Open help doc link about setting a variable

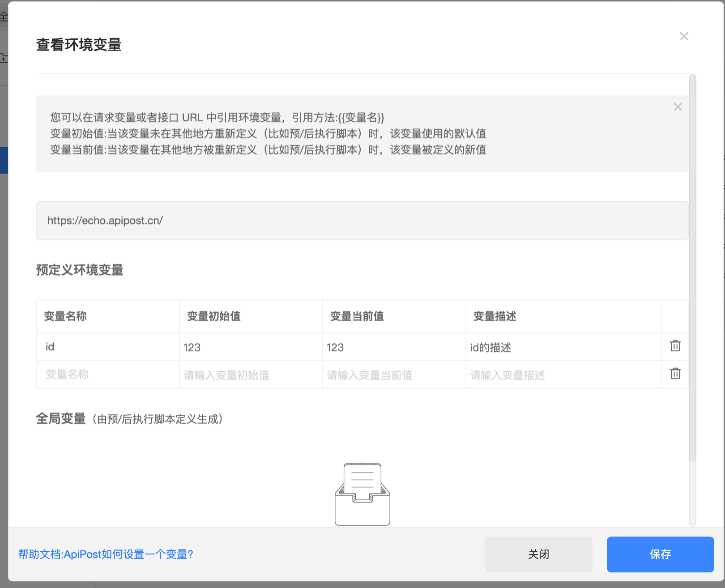point(106,554)
